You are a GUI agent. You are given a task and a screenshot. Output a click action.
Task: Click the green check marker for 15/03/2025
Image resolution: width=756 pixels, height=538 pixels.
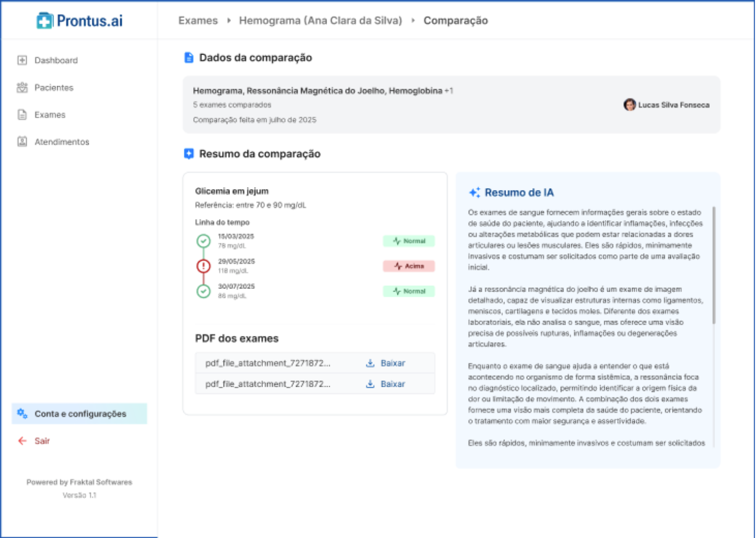203,241
